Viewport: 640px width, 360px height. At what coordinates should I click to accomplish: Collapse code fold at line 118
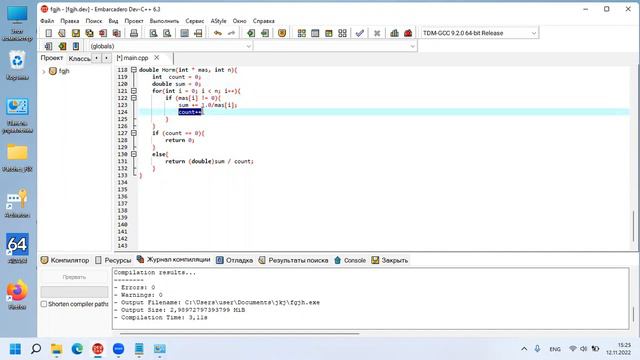[x=133, y=70]
